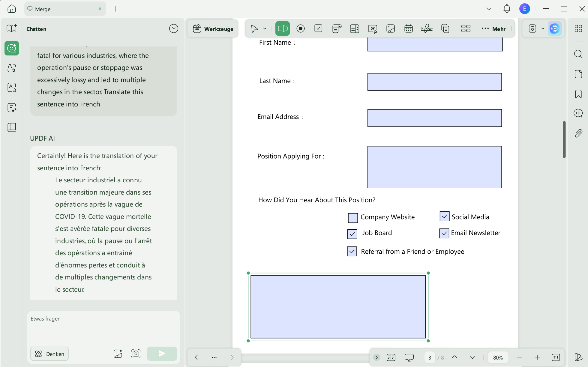
Task: Open the panel grid icon at top right
Action: click(x=578, y=28)
